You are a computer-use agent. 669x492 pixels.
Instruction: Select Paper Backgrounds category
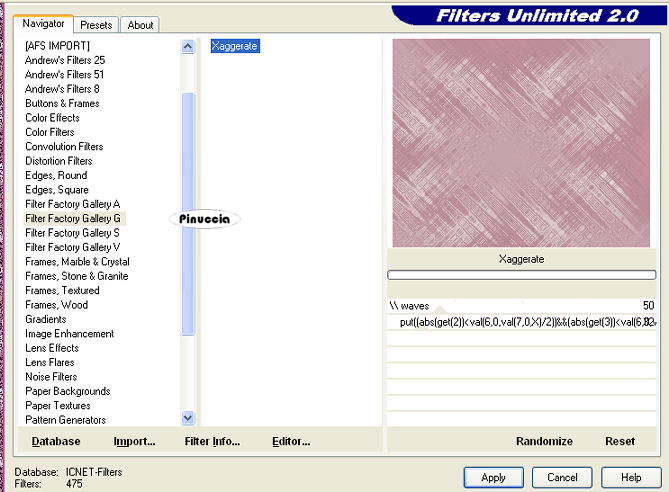(68, 391)
